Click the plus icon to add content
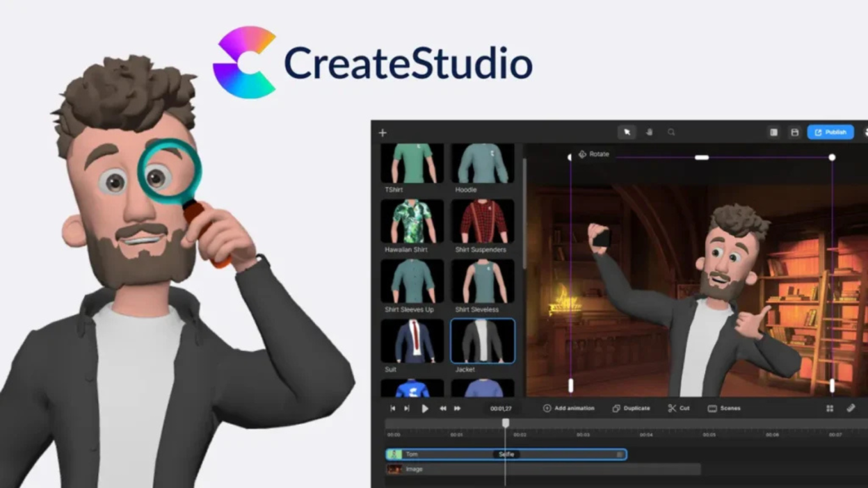Screen dimensions: 868x488 tap(383, 133)
